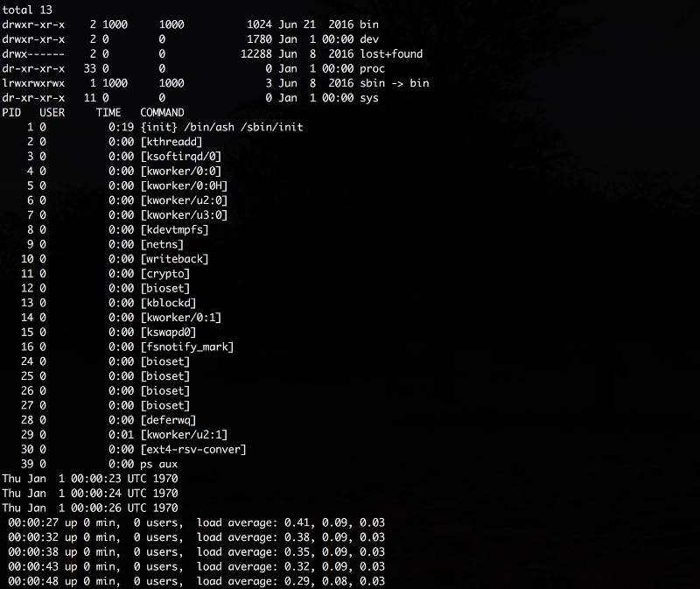Select the 'dev' directory name
Image resolution: width=700 pixels, height=589 pixels.
[369, 39]
